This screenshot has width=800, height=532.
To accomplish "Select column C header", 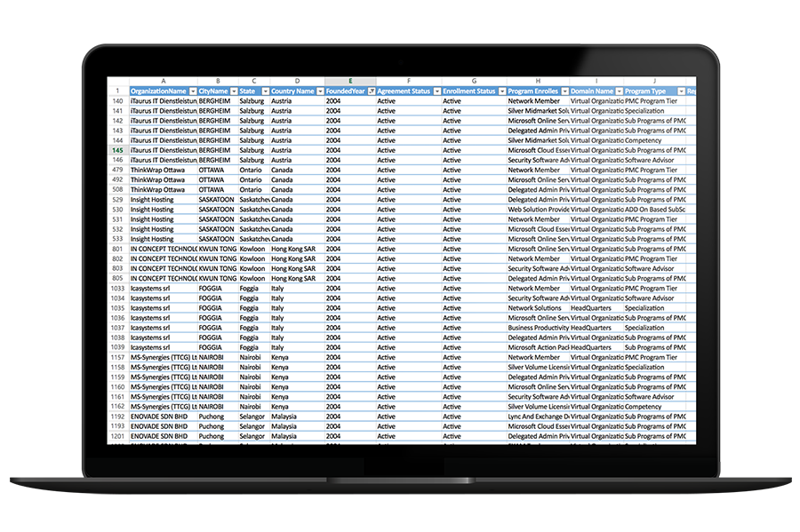I will 254,81.
